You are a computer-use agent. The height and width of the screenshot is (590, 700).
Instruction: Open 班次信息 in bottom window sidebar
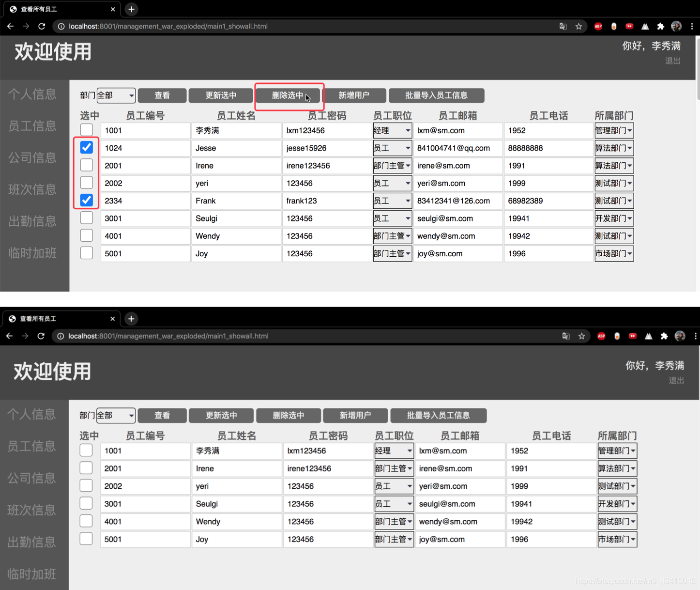coord(31,510)
